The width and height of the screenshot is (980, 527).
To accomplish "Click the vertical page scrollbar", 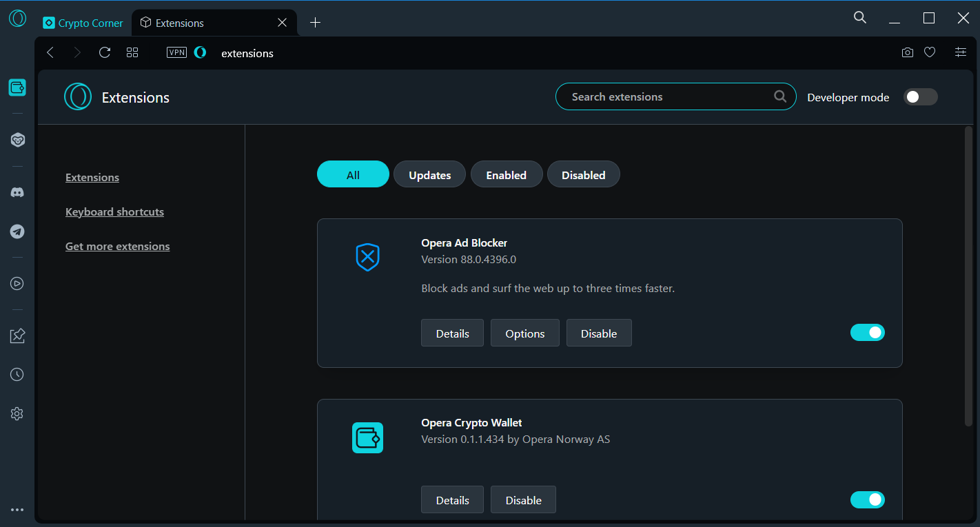I will (968, 276).
